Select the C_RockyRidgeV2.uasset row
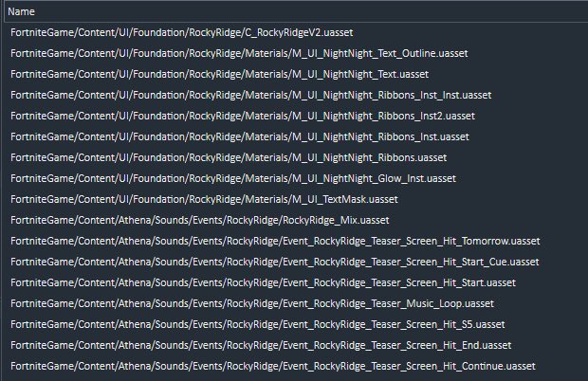Viewport: 588px width, 381px height. [x=296, y=32]
